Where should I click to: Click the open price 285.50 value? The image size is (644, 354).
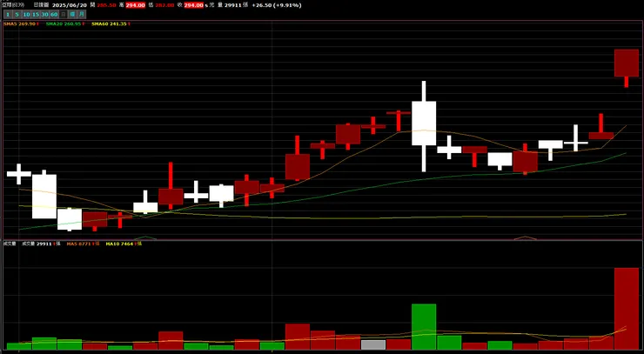point(107,5)
